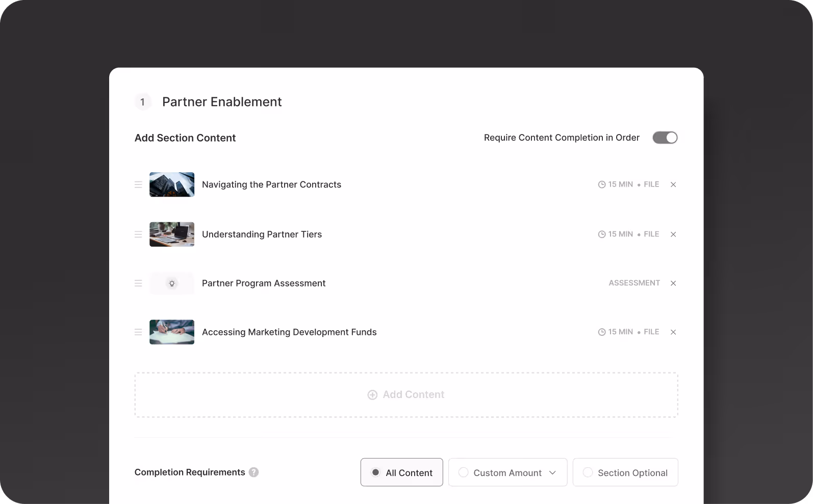
Task: Remove Understanding Partner Tiers item
Action: 673,234
